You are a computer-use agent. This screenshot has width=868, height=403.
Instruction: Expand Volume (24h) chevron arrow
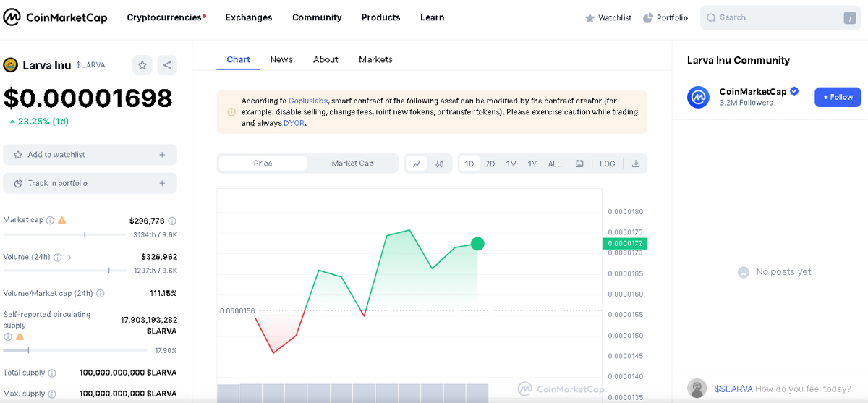tap(69, 257)
